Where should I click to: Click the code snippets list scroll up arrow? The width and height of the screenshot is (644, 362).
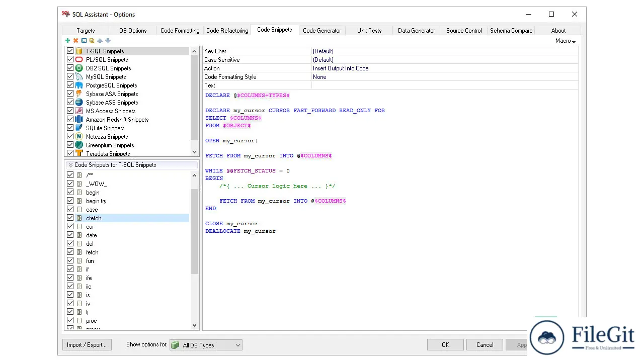[195, 175]
